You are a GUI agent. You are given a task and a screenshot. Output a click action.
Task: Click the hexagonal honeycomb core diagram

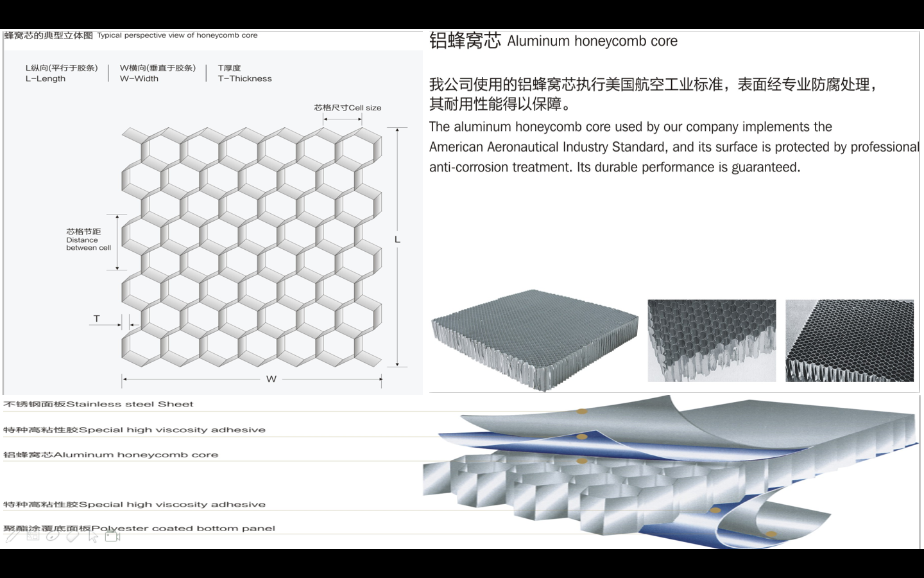(x=252, y=247)
